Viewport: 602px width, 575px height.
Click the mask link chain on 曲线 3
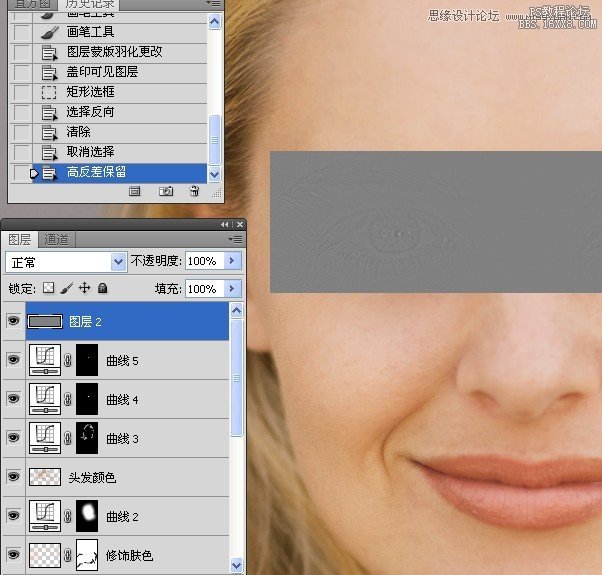68,438
